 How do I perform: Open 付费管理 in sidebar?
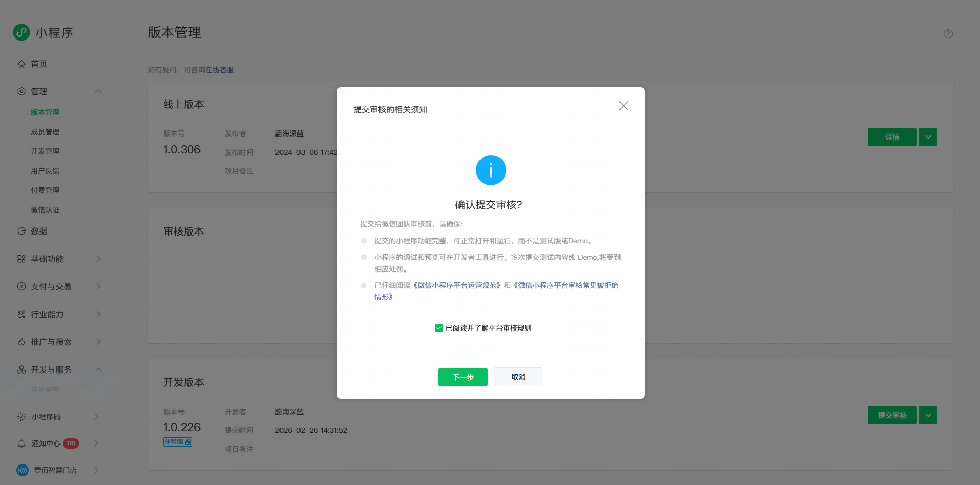[45, 190]
